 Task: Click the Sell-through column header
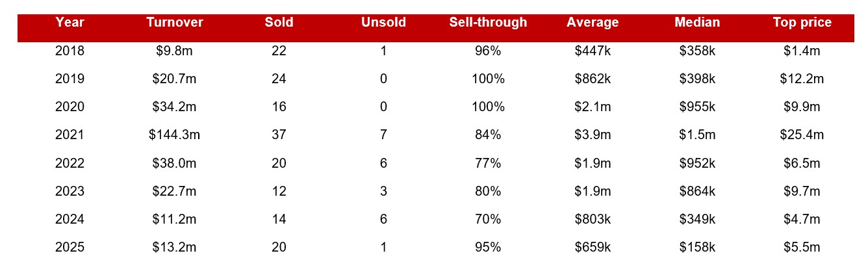(x=488, y=23)
